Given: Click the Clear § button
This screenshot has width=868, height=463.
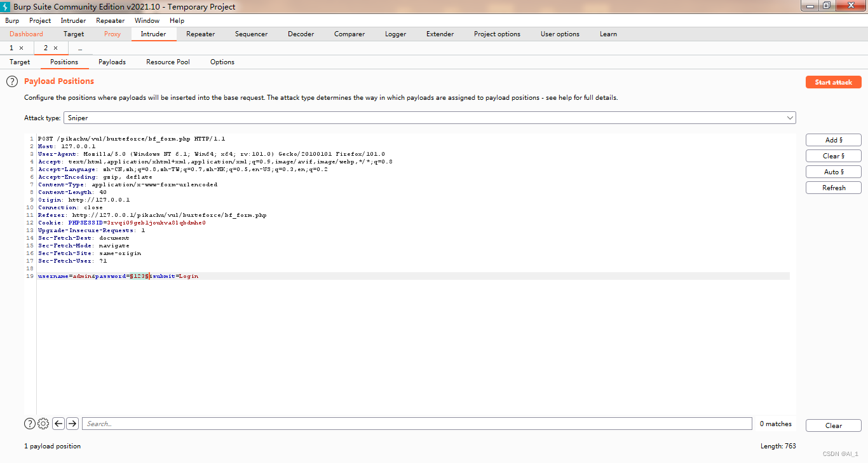Looking at the screenshot, I should click(833, 156).
